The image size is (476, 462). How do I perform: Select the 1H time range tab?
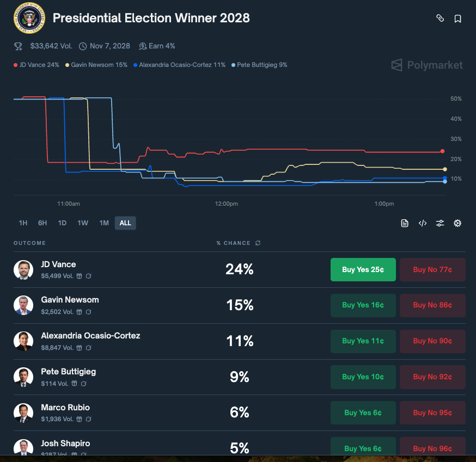click(x=22, y=223)
